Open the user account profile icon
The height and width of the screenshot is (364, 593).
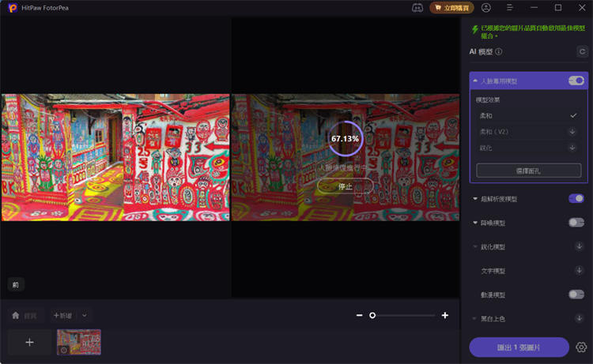pyautogui.click(x=486, y=8)
